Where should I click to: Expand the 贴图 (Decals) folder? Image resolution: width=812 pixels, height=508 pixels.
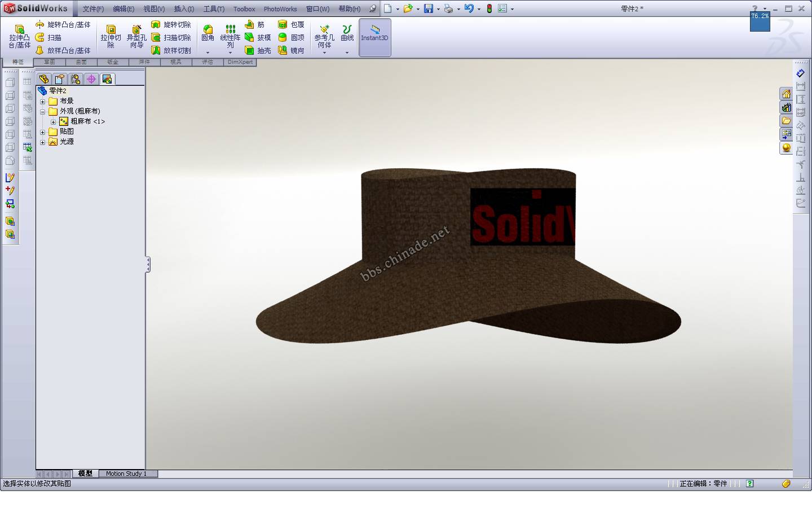click(42, 132)
